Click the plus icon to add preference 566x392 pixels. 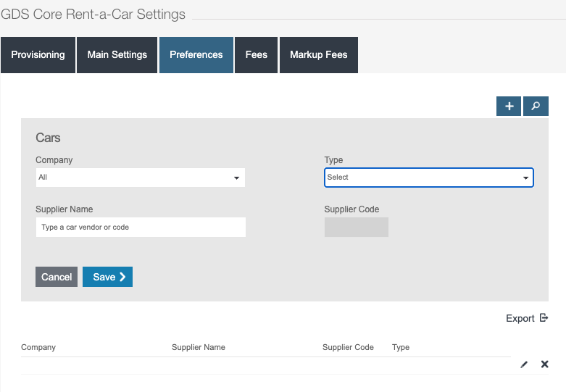(509, 107)
